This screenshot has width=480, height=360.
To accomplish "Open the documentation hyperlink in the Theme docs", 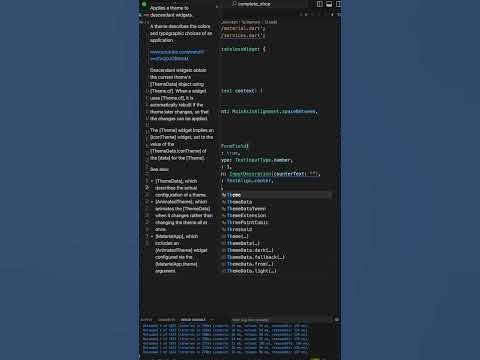I will pos(177,55).
